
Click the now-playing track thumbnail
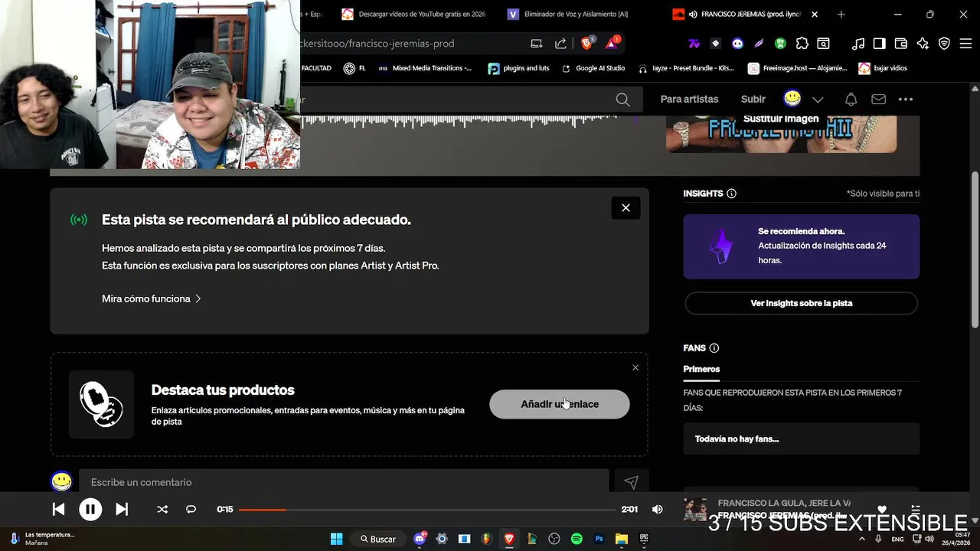(695, 509)
